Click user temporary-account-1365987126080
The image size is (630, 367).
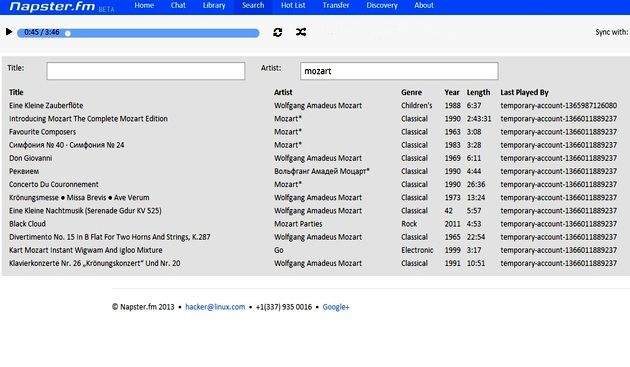[558, 106]
